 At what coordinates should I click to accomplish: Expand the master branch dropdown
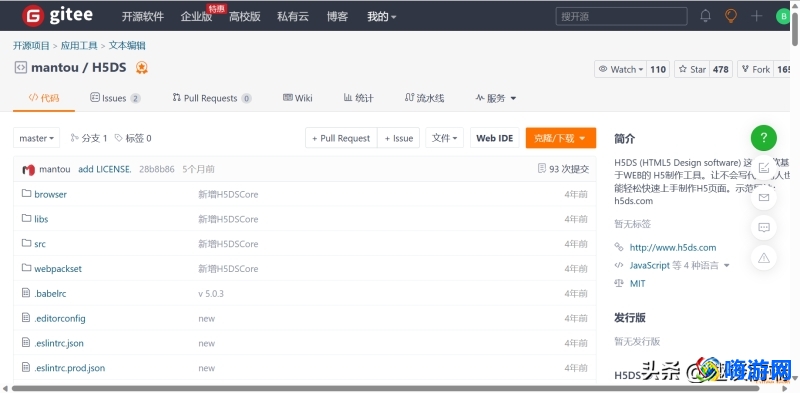pos(36,138)
